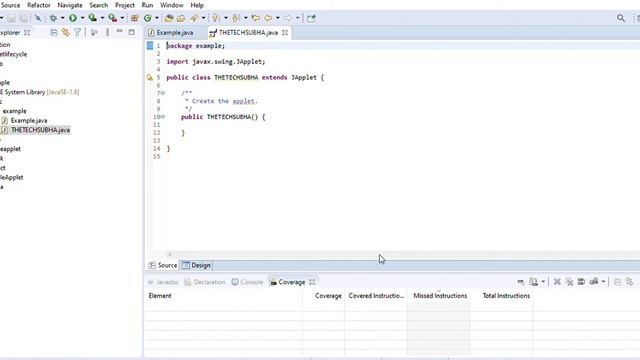This screenshot has width=640, height=360.
Task: Maximize the Package Explorer panel
Action: 131,32
